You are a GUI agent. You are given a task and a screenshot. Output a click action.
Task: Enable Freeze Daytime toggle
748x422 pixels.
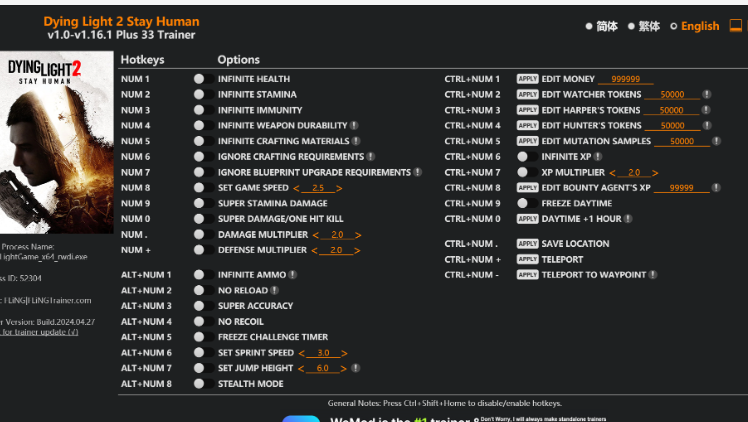(527, 203)
